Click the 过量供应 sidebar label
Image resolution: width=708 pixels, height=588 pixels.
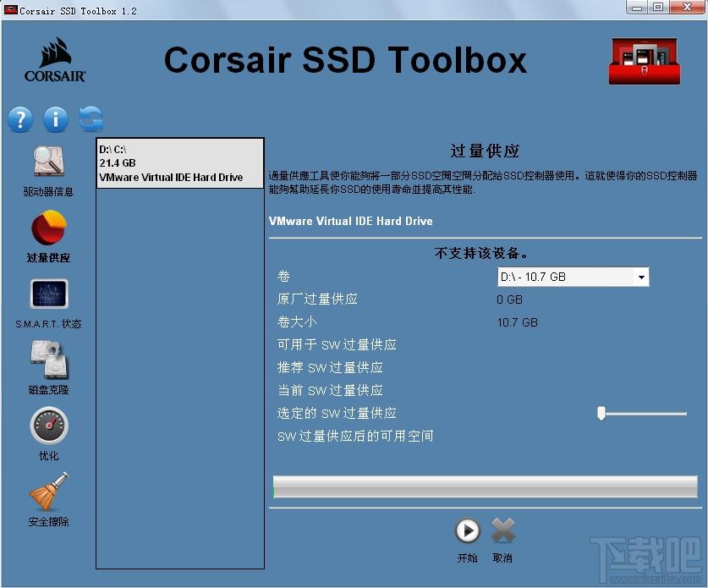[49, 258]
